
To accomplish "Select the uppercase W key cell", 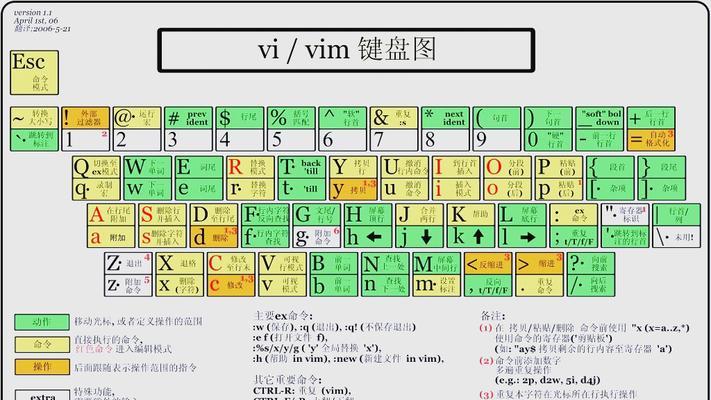I will (147, 167).
